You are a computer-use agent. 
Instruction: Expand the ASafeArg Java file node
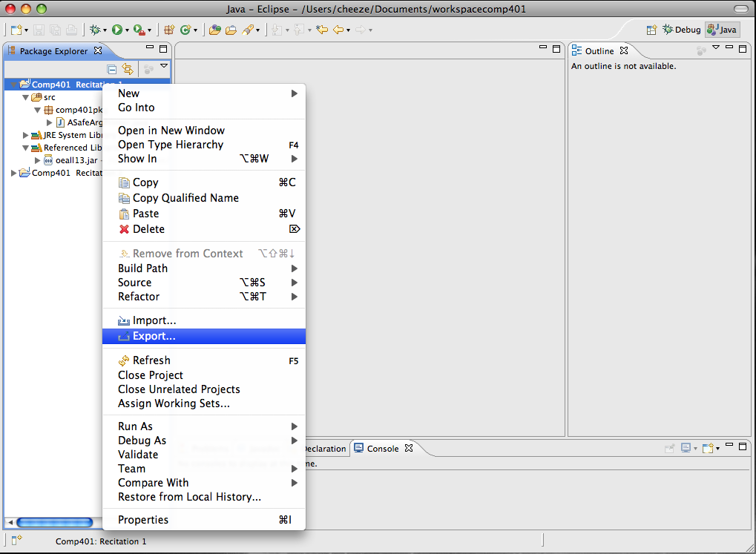point(49,122)
